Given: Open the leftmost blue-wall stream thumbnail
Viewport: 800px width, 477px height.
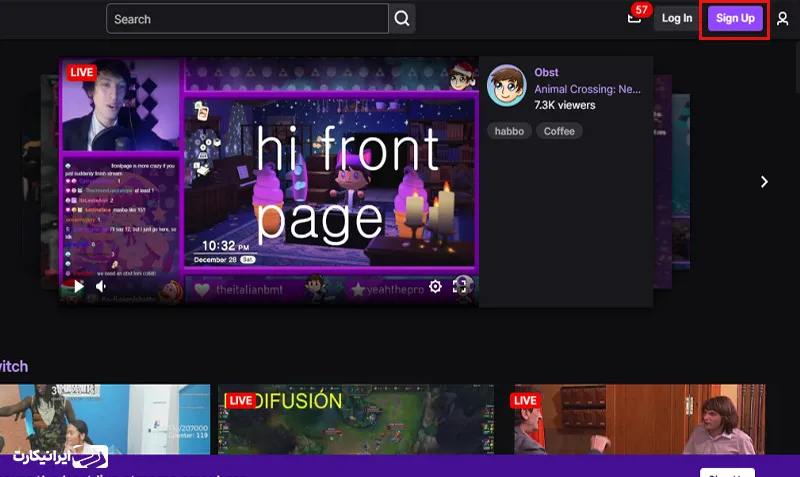Looking at the screenshot, I should [x=105, y=419].
